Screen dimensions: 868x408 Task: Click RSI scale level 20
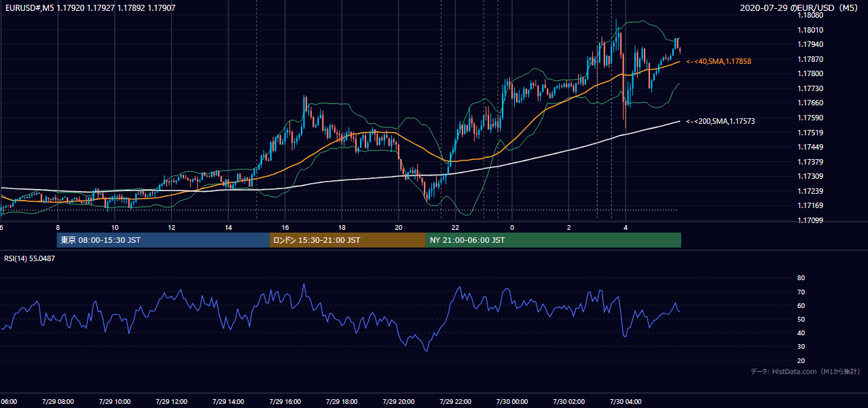(801, 360)
